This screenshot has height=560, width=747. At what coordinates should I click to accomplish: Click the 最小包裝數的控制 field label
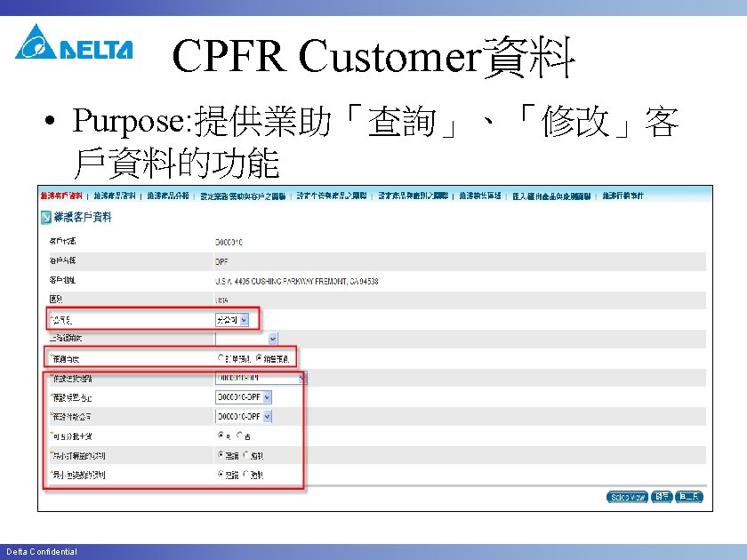pyautogui.click(x=78, y=476)
